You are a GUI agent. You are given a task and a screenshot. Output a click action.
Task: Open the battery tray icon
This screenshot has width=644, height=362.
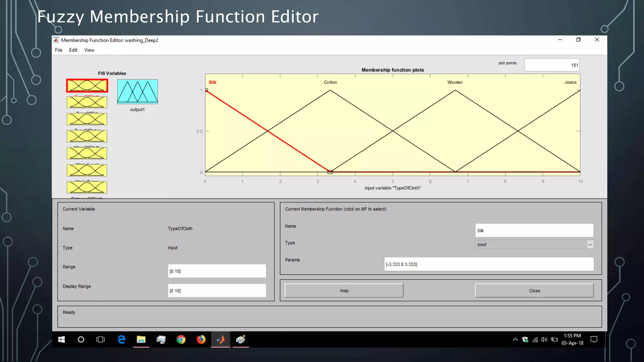tap(554, 339)
